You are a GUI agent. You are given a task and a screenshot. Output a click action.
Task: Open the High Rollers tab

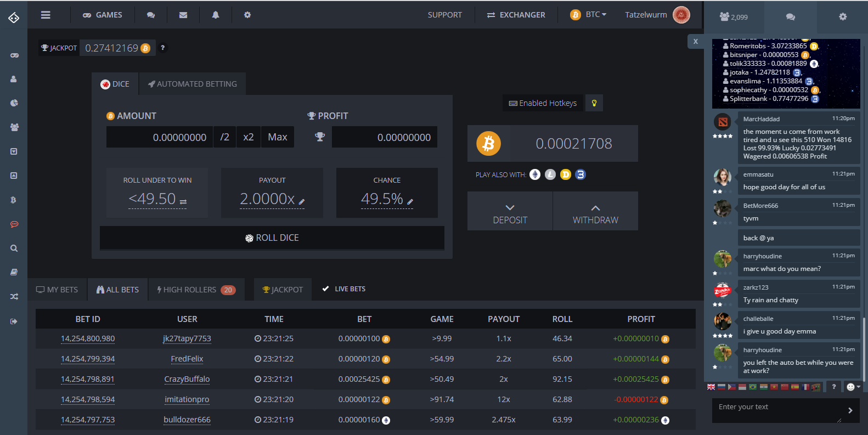tap(196, 290)
